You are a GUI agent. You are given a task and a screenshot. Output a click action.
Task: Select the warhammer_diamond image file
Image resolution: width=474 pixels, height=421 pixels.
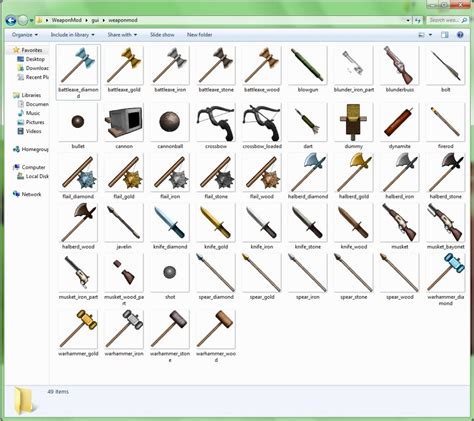tap(445, 279)
